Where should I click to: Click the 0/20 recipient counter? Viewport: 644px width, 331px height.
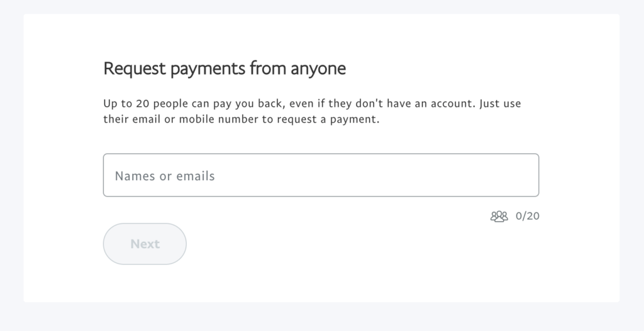pos(528,216)
